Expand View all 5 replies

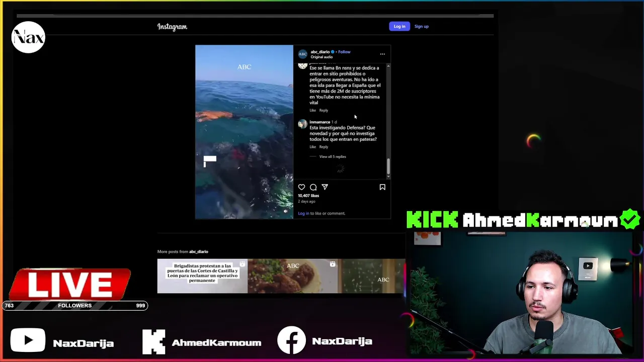[x=333, y=156]
